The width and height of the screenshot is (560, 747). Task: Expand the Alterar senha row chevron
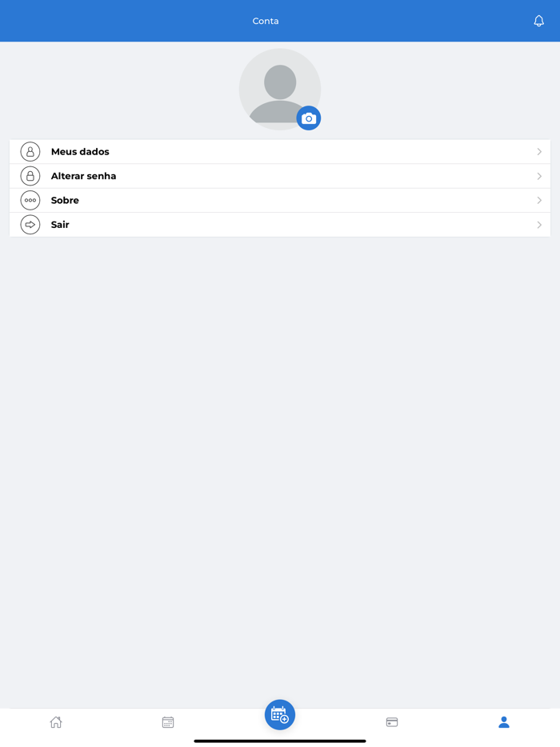pos(539,176)
